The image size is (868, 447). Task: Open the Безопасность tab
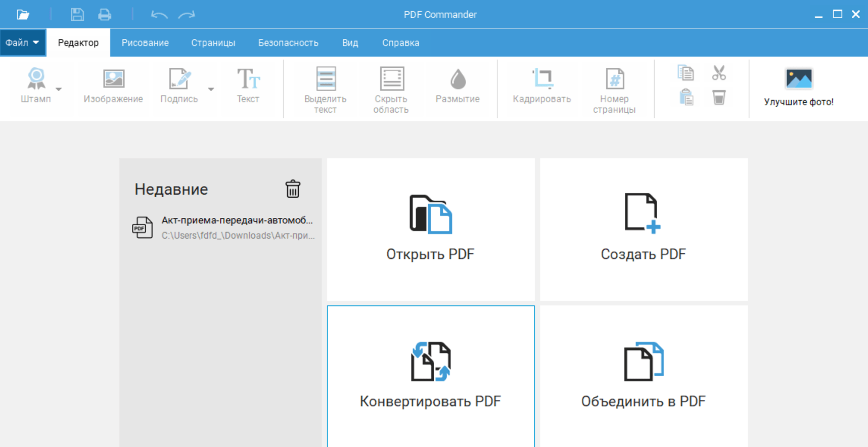[x=288, y=42]
